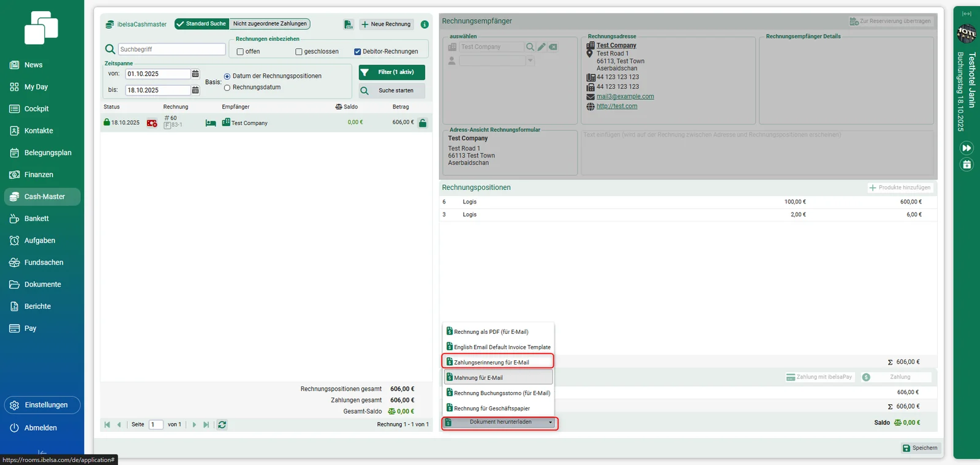
Task: Click the red payment status icon in invoice row
Action: 152,123
